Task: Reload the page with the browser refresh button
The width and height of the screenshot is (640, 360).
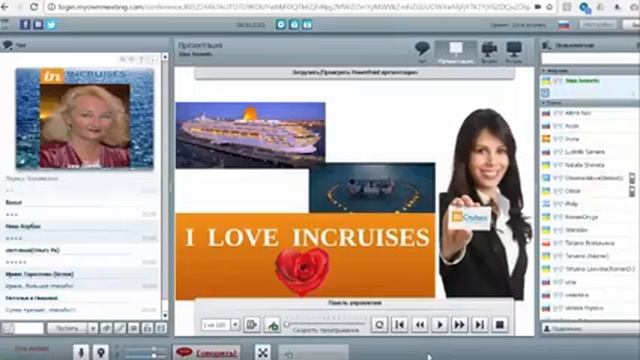Action: click(x=34, y=7)
